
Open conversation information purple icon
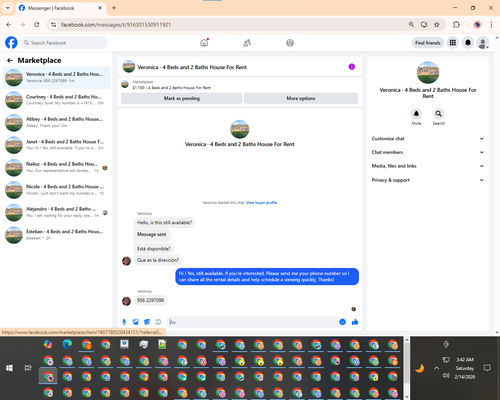coord(352,67)
